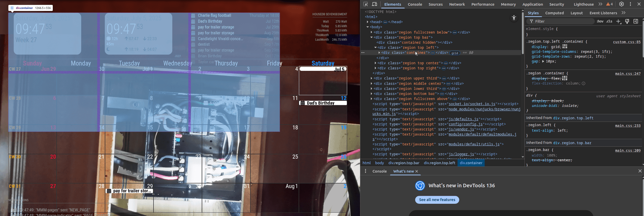Expand the region top right div
The image size is (644, 216).
pos(375,68)
